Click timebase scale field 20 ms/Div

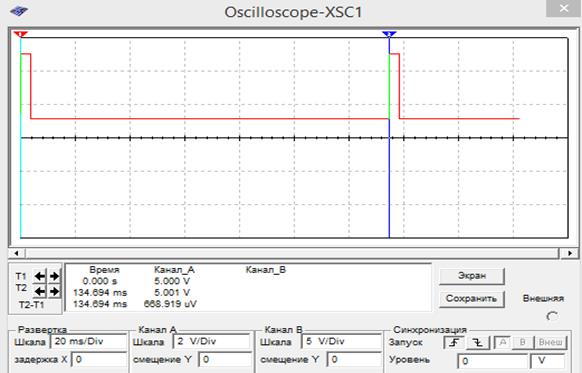pos(88,341)
